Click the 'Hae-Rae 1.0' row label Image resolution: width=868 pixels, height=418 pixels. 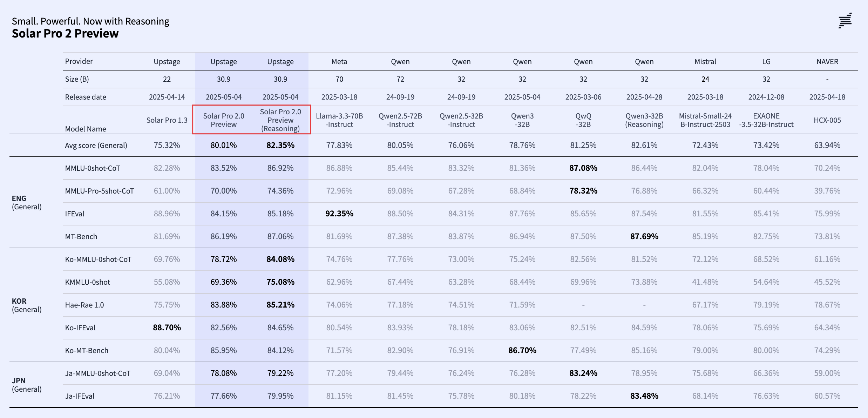point(84,305)
